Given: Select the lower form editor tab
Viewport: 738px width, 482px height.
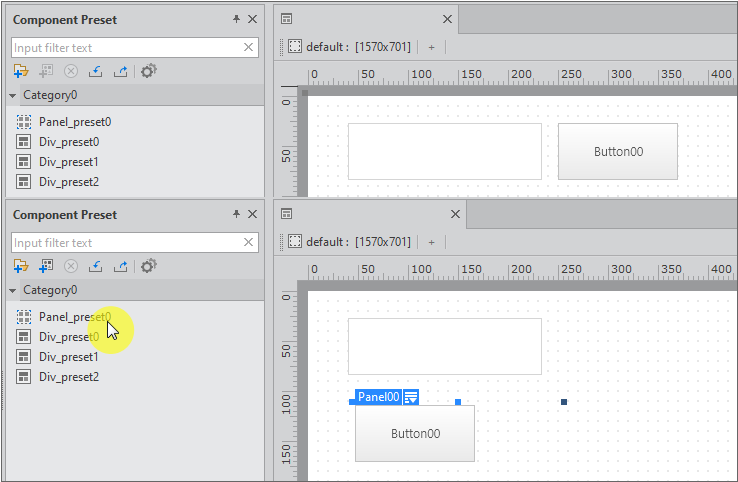Looking at the screenshot, I should point(286,214).
